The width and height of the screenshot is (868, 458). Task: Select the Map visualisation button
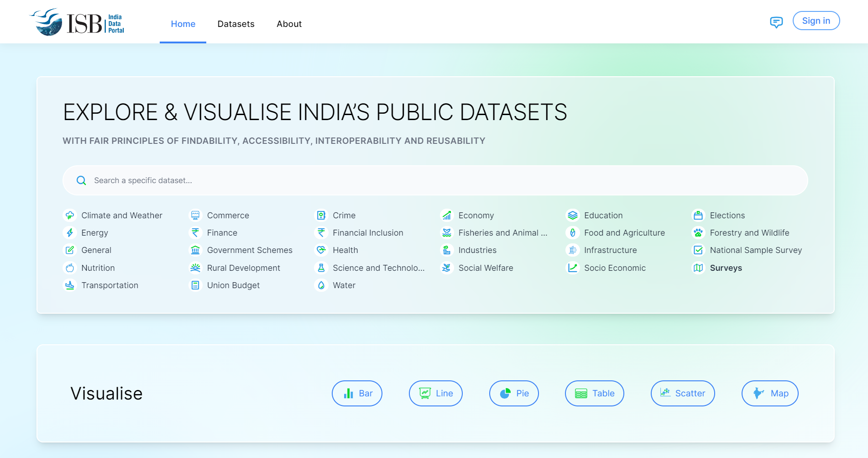pos(770,393)
